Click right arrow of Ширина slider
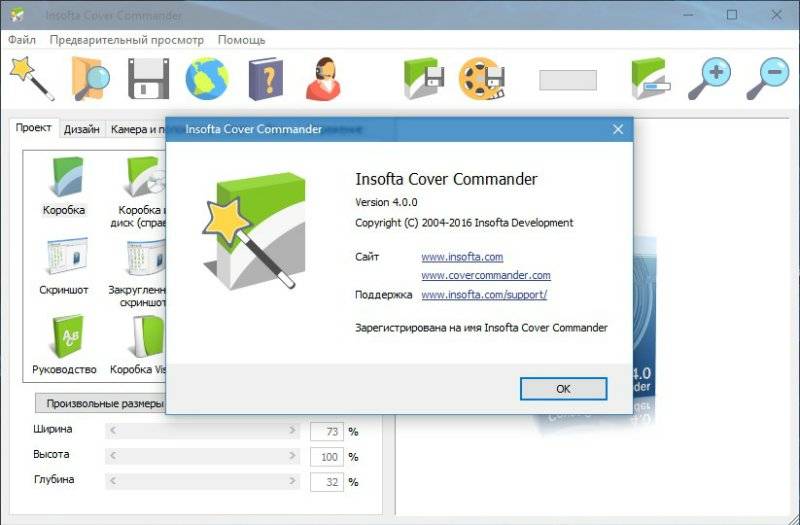 pos(292,431)
